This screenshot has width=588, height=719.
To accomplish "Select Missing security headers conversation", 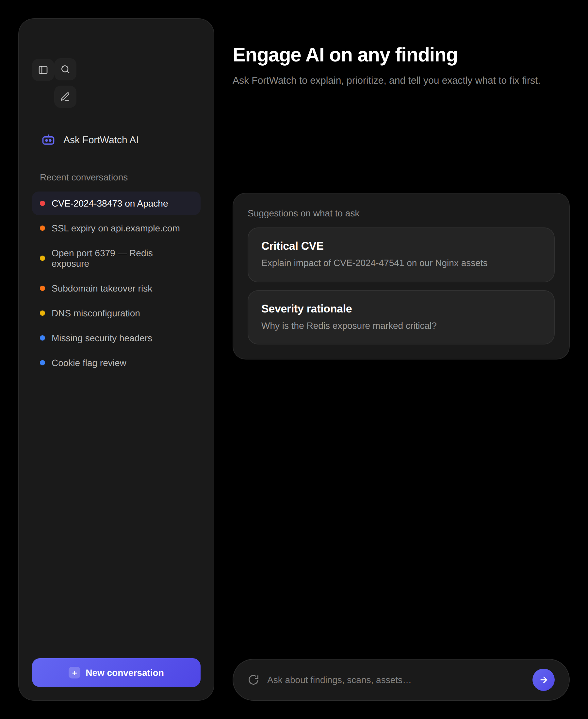I will [x=102, y=338].
